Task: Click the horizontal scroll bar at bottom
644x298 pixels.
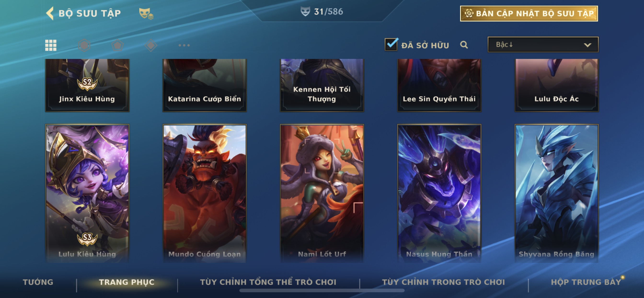Action: pos(322,291)
